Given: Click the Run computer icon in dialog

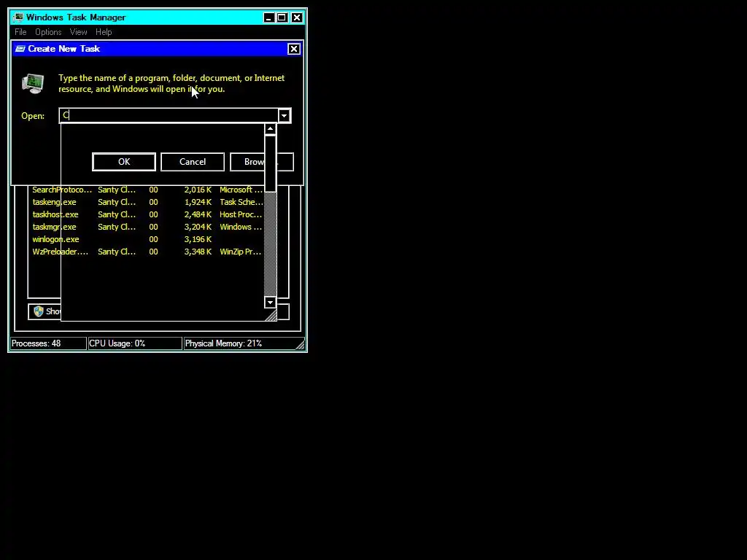Looking at the screenshot, I should [33, 84].
